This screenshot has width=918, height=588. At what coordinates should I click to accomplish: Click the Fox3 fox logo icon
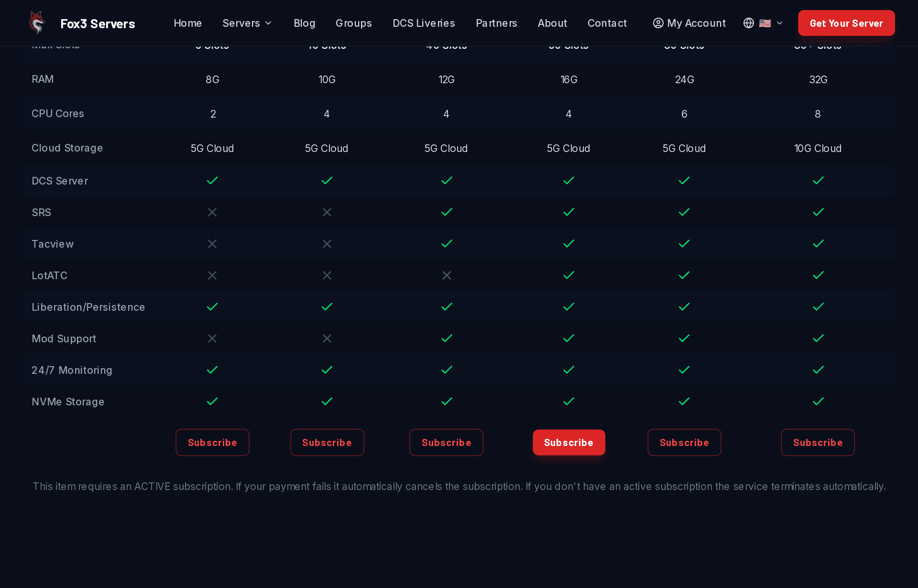37,23
